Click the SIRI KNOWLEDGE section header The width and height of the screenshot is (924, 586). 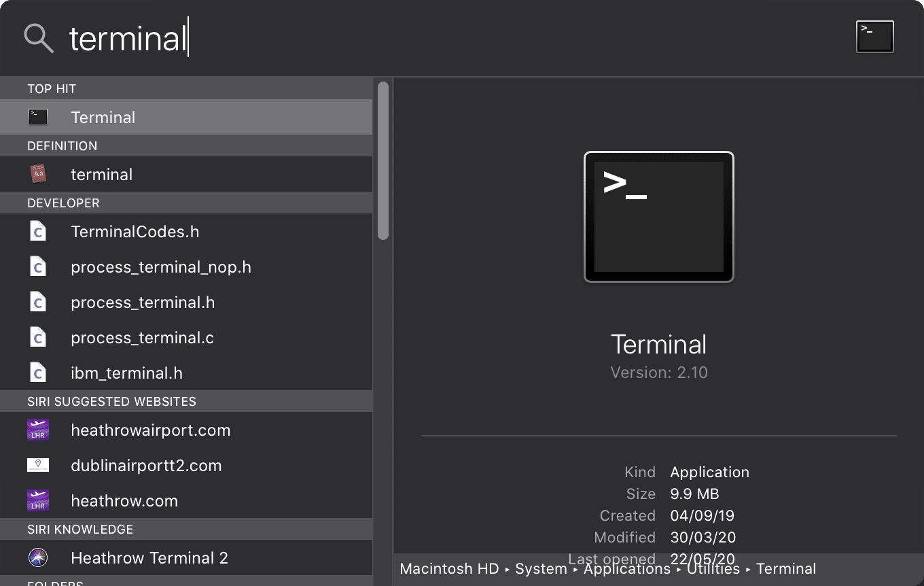tap(186, 529)
